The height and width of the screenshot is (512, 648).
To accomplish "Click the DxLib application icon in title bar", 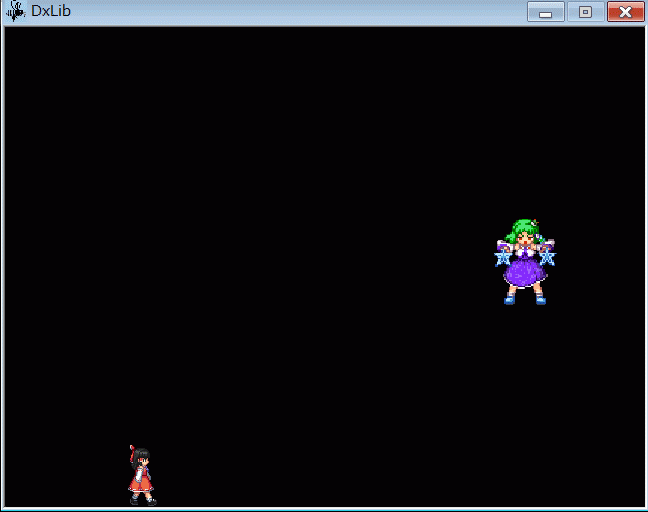I will pos(16,11).
